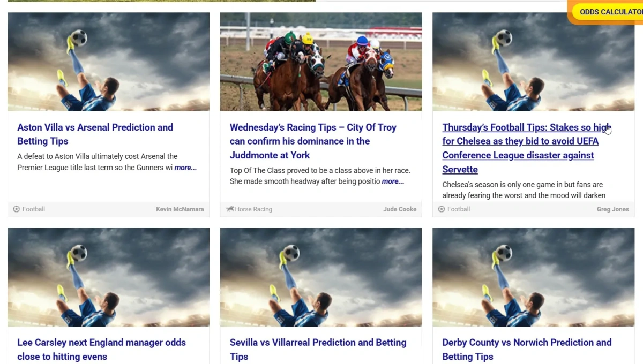View author Jude Cooke's page

400,209
